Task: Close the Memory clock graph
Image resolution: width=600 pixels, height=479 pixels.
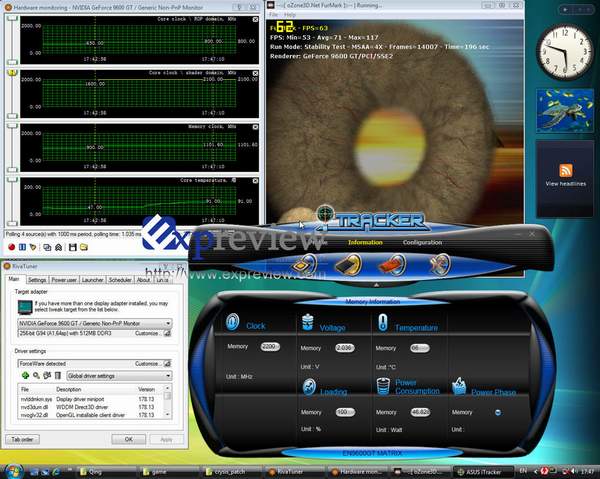Action: click(x=255, y=127)
